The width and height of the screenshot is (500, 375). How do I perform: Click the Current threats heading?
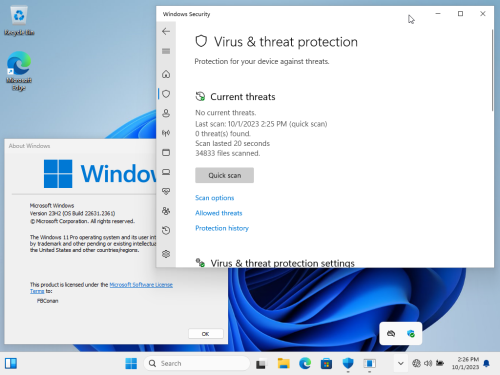point(243,97)
